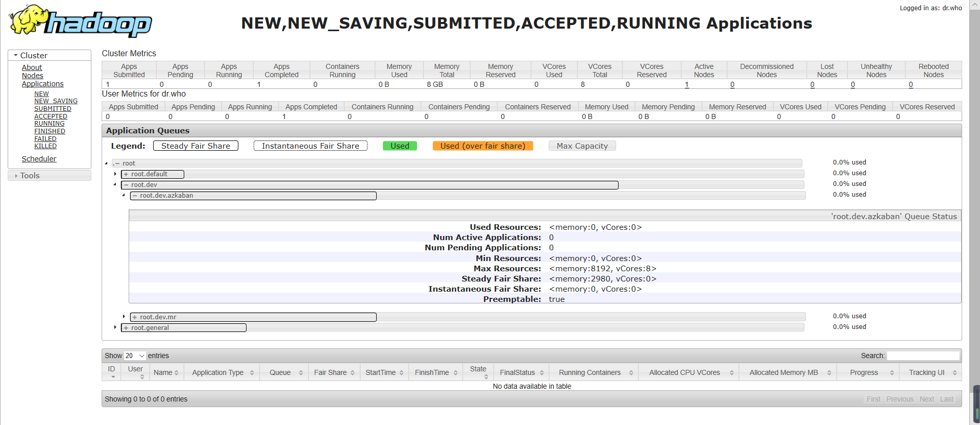Sort table by Running Containers column
The image size is (980, 425).
point(594,372)
